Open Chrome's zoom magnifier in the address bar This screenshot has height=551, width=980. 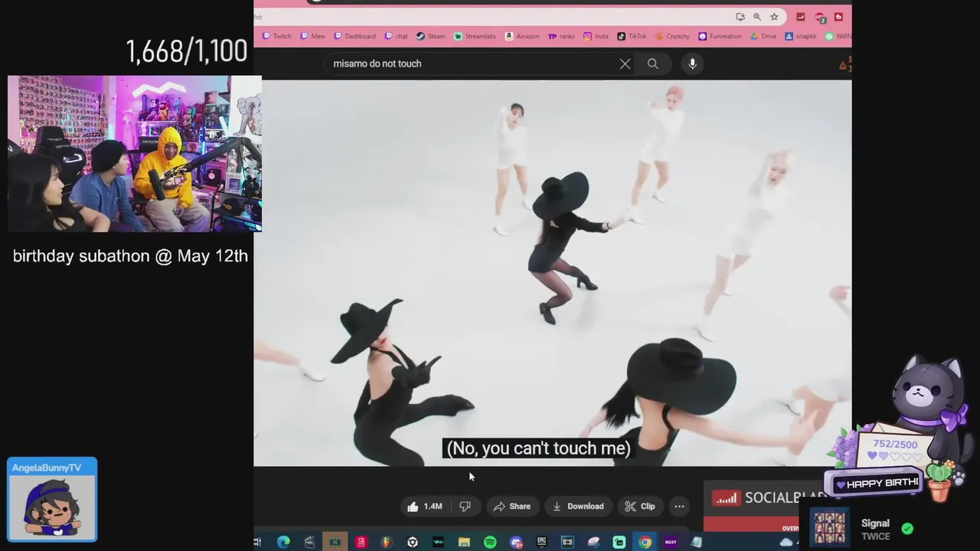757,17
